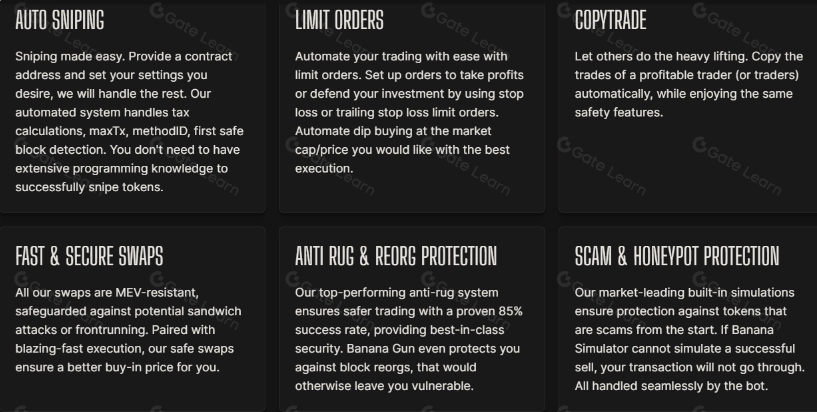The height and width of the screenshot is (412, 817).
Task: Select Anti Rug & Reorg Protection title
Action: 395,256
